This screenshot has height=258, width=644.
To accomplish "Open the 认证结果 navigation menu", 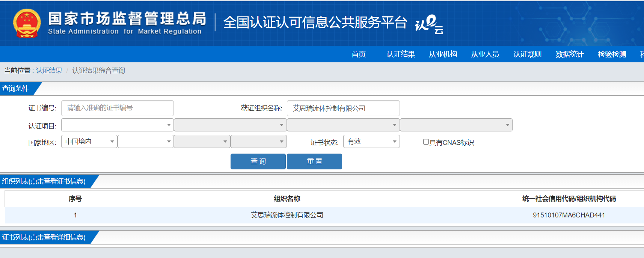I will tap(401, 54).
